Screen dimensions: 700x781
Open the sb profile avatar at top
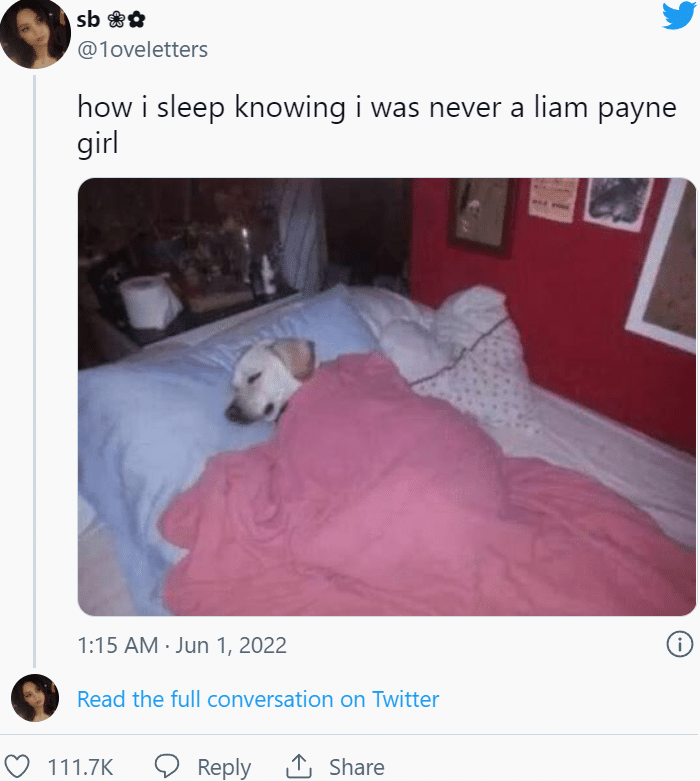coord(35,33)
